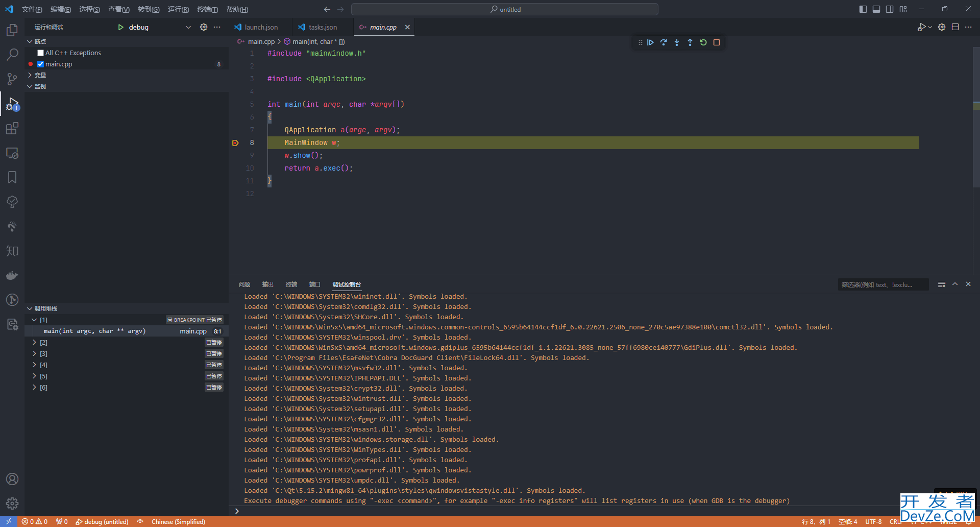Viewport: 980px width, 527px height.
Task: Click main function in breadcrumb
Action: [x=318, y=41]
